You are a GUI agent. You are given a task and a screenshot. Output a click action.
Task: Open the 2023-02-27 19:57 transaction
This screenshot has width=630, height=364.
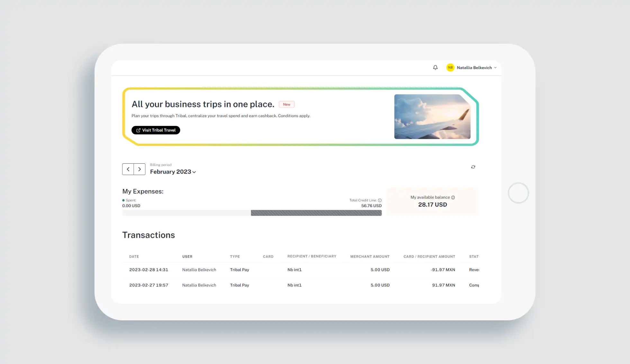[x=301, y=285]
